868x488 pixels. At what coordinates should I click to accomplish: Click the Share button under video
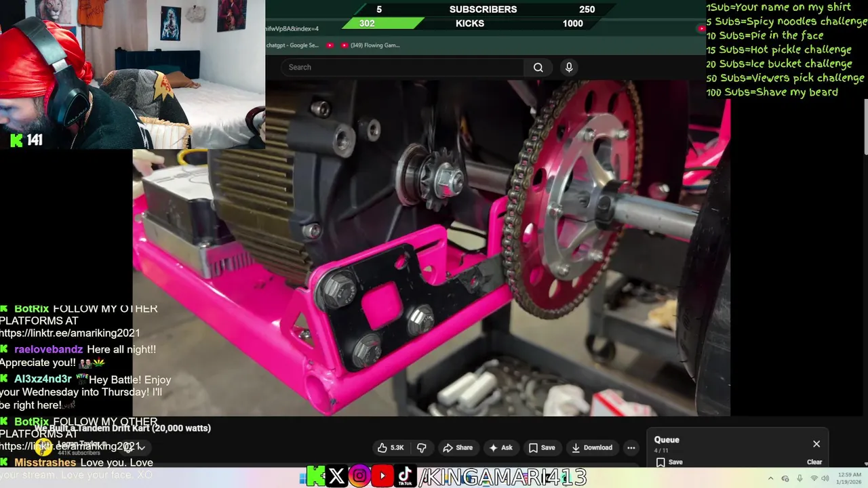coord(458,447)
